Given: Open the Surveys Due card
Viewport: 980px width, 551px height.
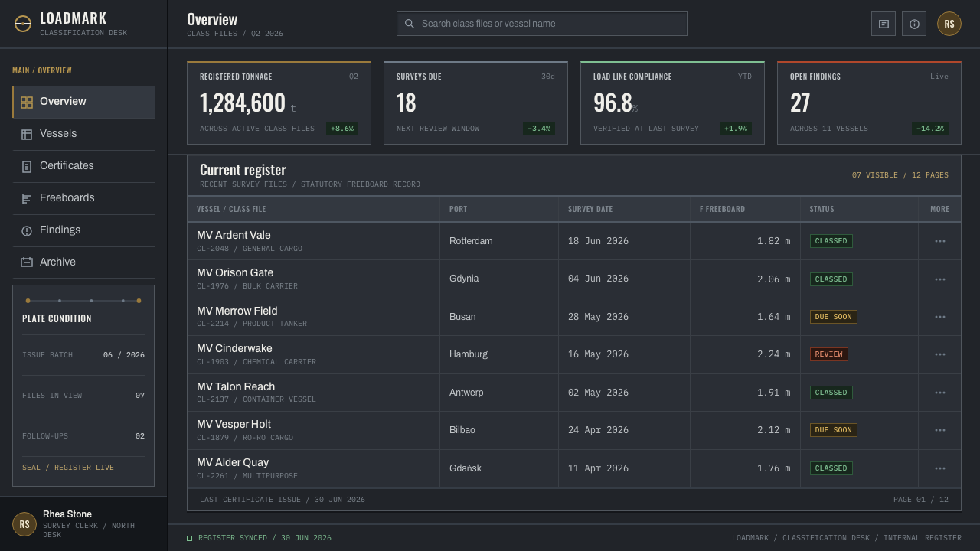Looking at the screenshot, I should pyautogui.click(x=475, y=103).
